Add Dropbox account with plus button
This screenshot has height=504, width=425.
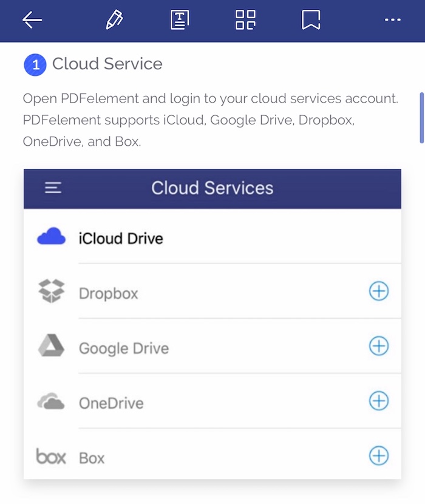click(x=379, y=291)
